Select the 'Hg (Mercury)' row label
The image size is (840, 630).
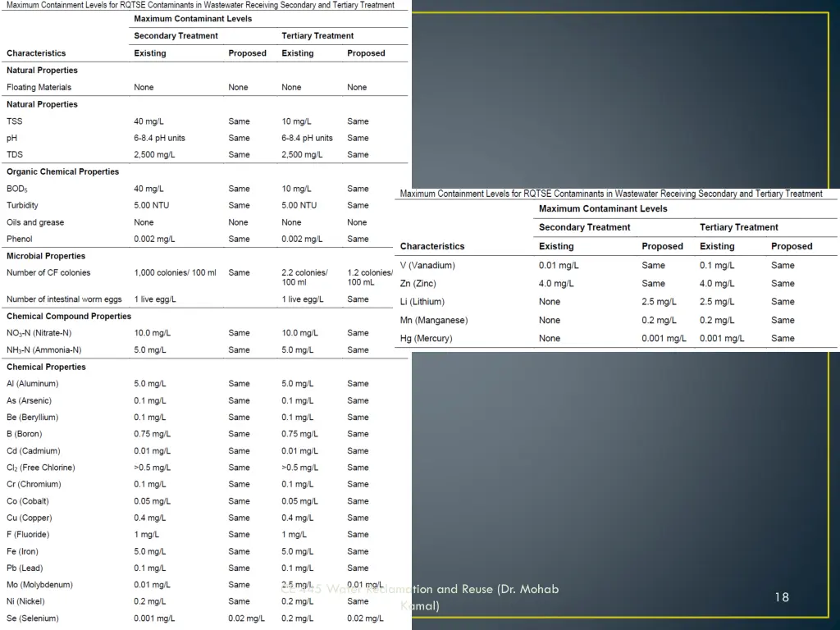pyautogui.click(x=426, y=339)
